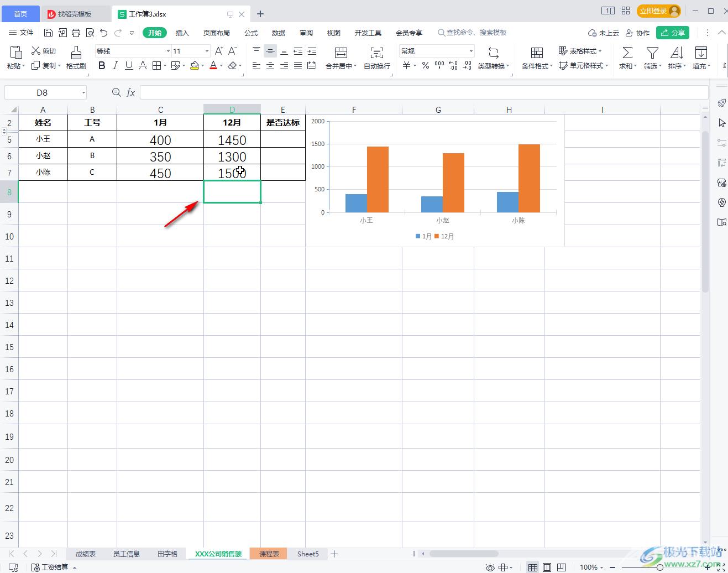Toggle strikethrough text formatting
728x573 pixels.
coord(143,65)
